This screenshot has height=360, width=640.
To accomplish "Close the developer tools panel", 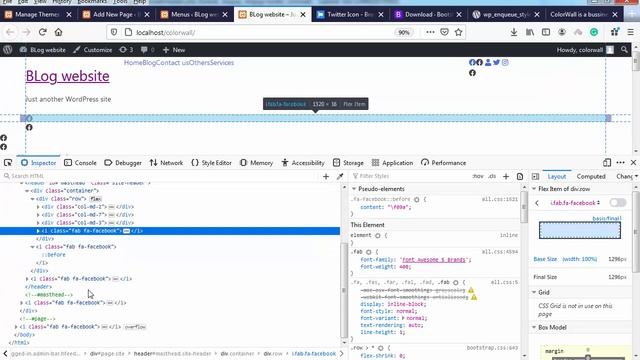I will point(633,162).
